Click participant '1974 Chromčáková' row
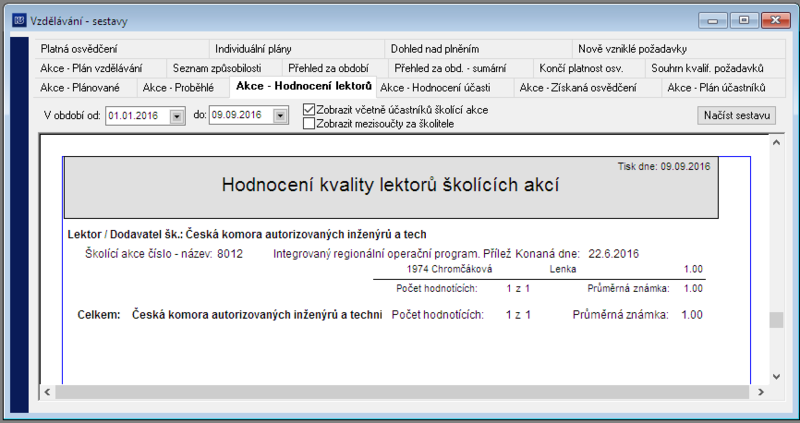 tap(449, 269)
